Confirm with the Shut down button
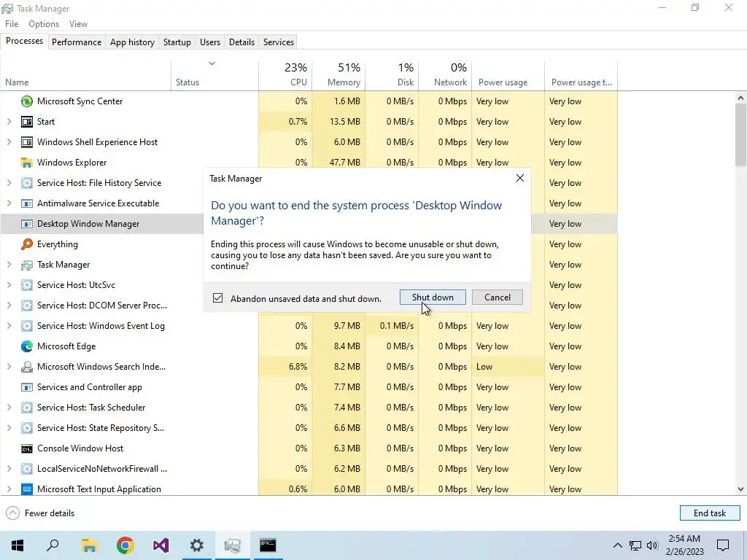 [433, 297]
